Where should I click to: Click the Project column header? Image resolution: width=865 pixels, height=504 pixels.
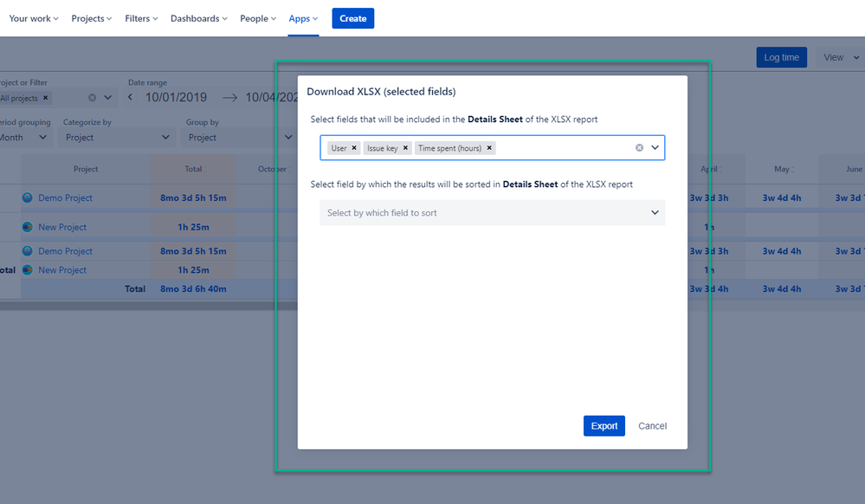click(86, 169)
